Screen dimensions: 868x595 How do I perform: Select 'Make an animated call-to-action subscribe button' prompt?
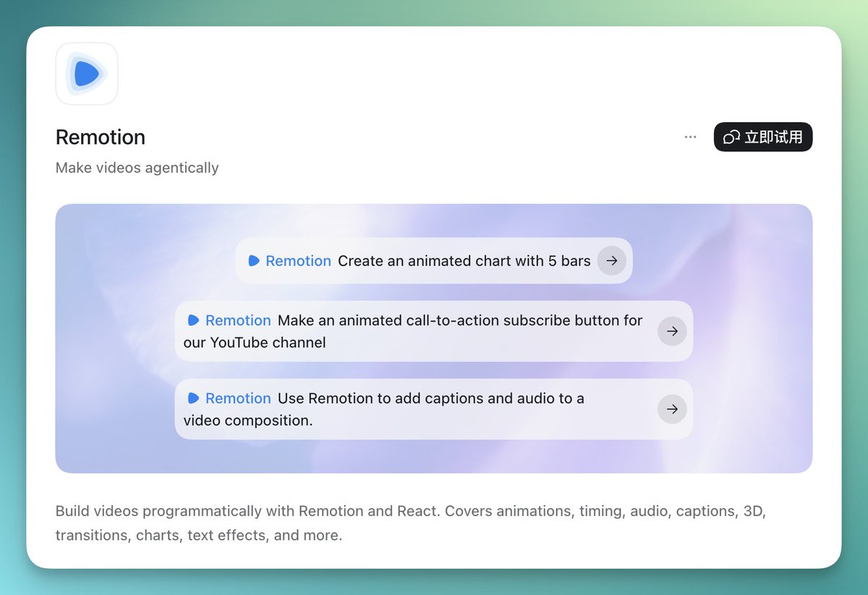[434, 331]
